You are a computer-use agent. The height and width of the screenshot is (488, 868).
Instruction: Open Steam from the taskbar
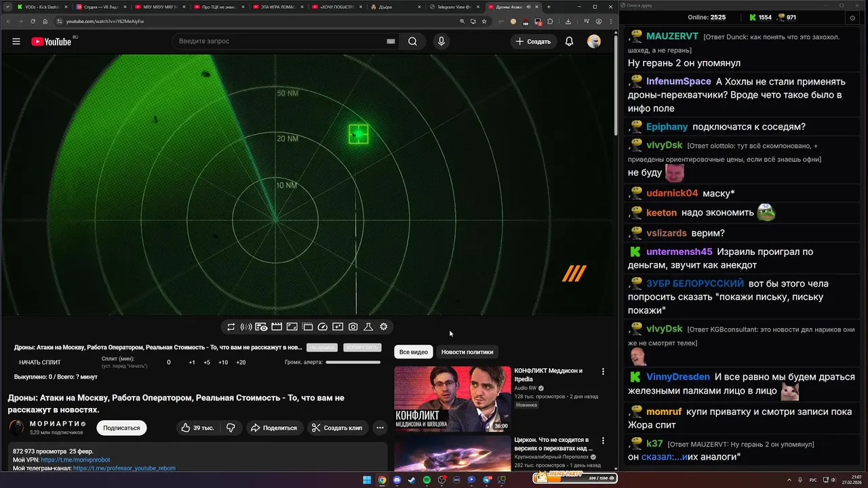[412, 480]
